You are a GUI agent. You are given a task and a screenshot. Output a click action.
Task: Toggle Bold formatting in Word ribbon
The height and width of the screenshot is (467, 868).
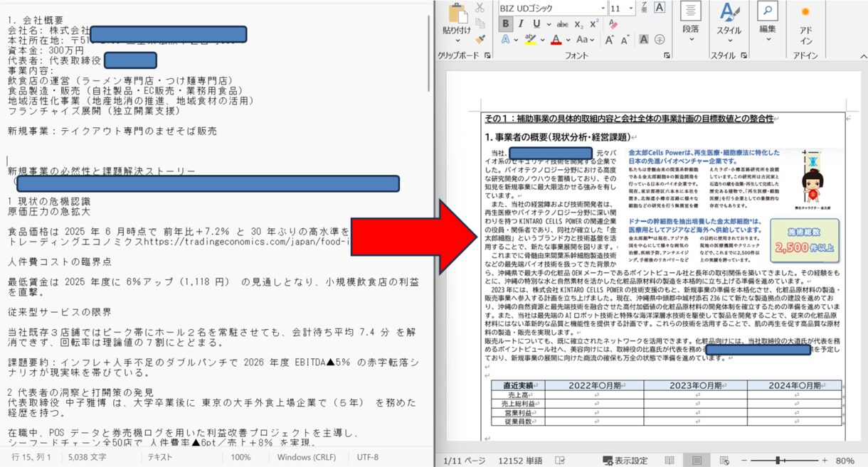pyautogui.click(x=506, y=24)
